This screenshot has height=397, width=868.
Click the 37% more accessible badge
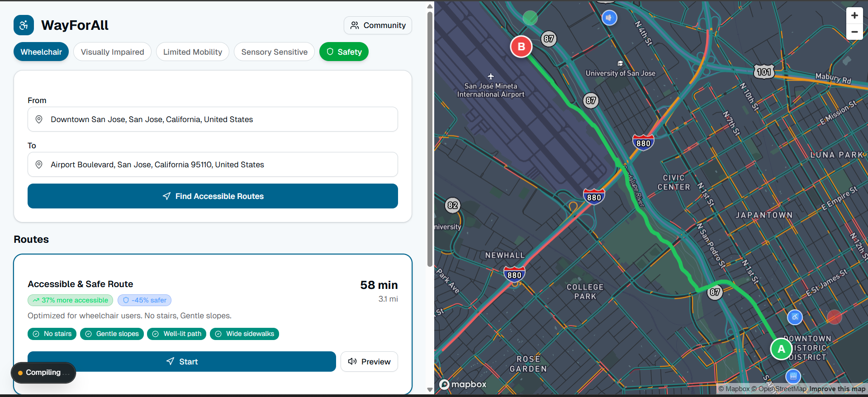(x=70, y=300)
